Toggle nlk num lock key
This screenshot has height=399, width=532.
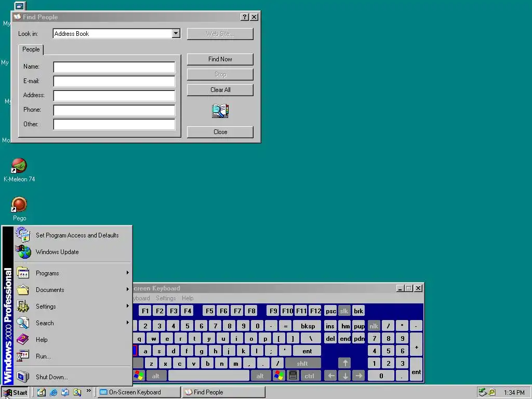pos(374,326)
